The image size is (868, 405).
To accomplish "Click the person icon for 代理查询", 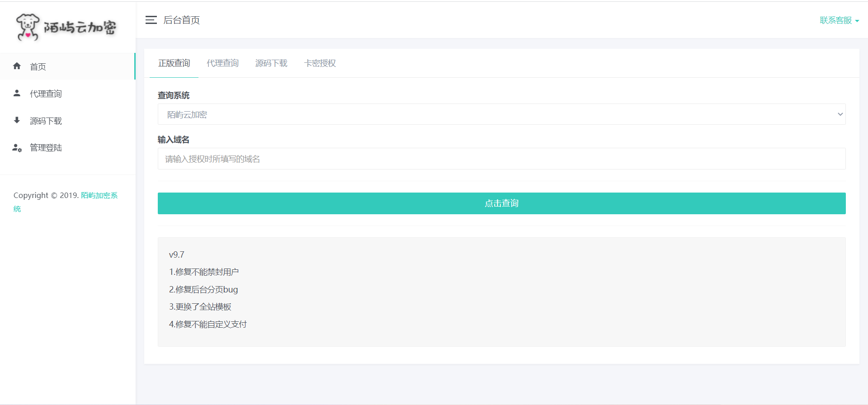I will pyautogui.click(x=17, y=93).
